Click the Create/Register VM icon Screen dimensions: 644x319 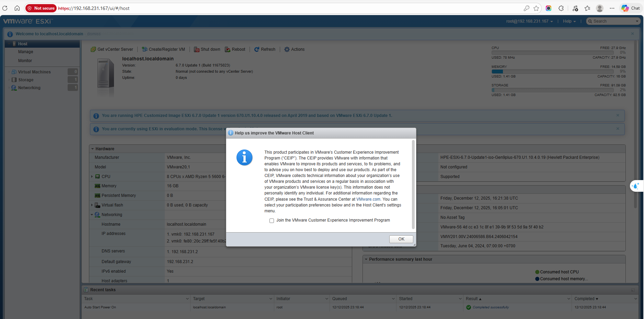tap(145, 49)
